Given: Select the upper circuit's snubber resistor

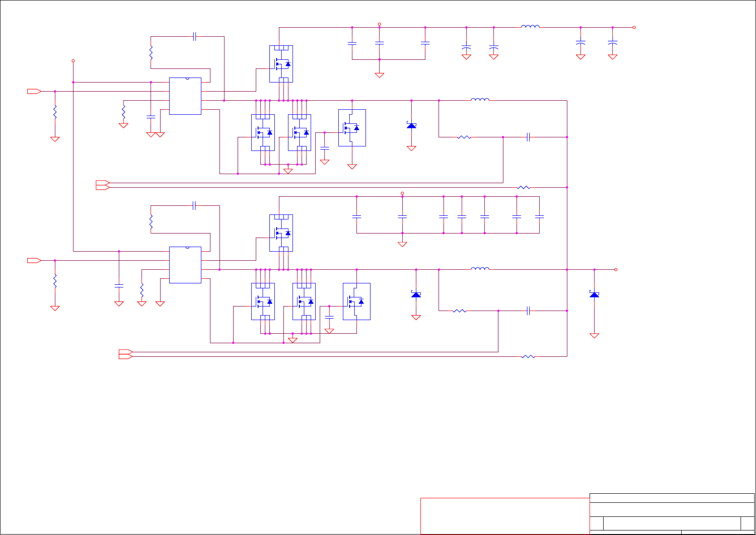Looking at the screenshot, I should coord(464,137).
